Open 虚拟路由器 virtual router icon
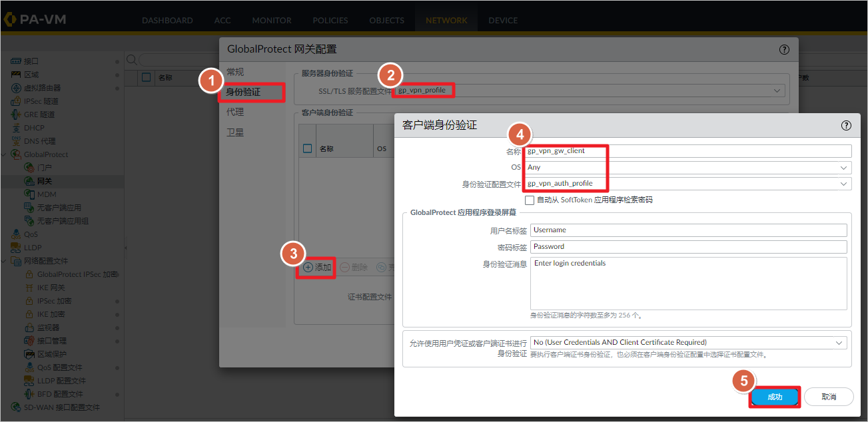 (x=16, y=88)
